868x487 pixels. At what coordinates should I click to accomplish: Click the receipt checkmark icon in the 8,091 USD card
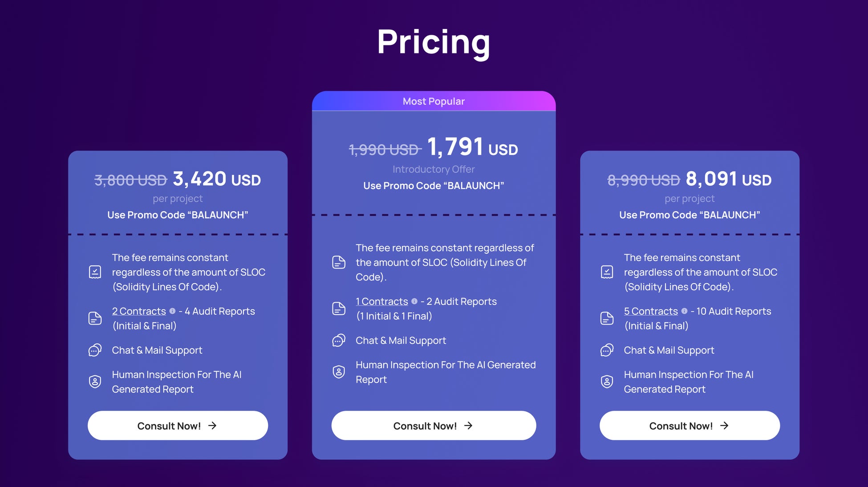coord(607,272)
